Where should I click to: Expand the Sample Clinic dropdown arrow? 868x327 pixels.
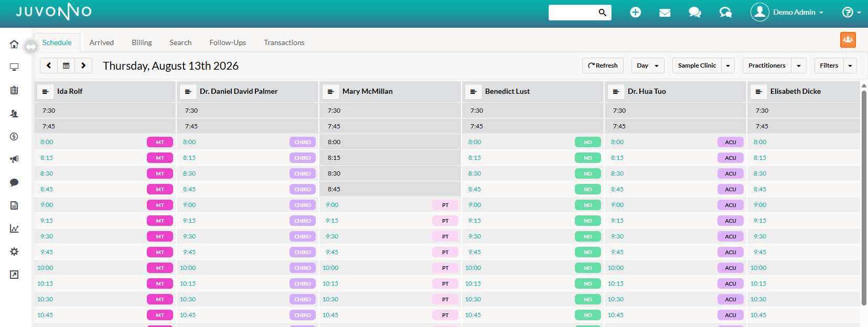(x=728, y=66)
